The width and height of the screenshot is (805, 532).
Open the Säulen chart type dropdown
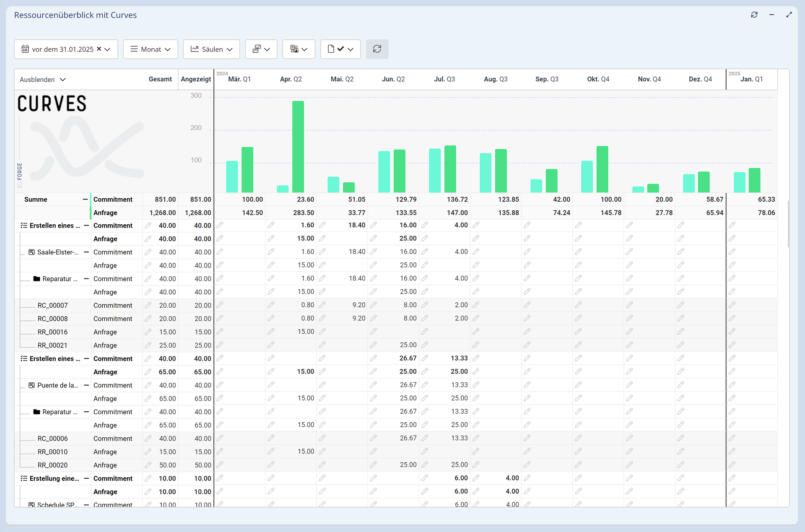[x=211, y=49]
